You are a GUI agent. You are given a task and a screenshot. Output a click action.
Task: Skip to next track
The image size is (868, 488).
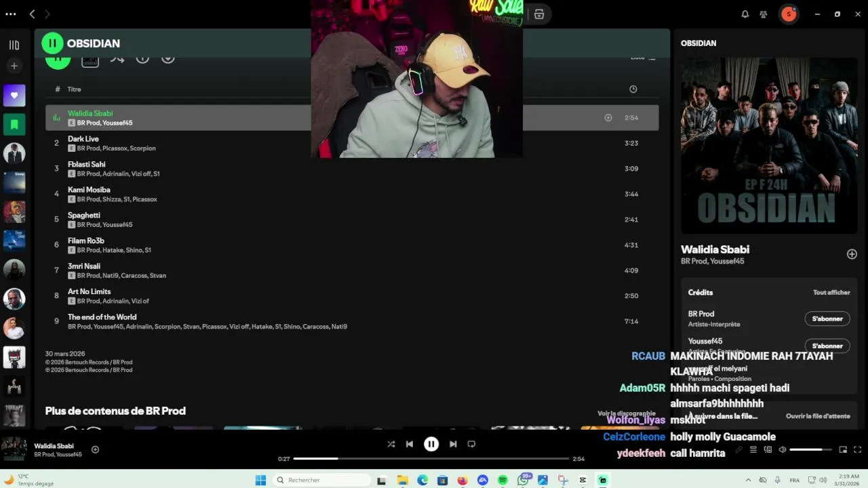(453, 445)
